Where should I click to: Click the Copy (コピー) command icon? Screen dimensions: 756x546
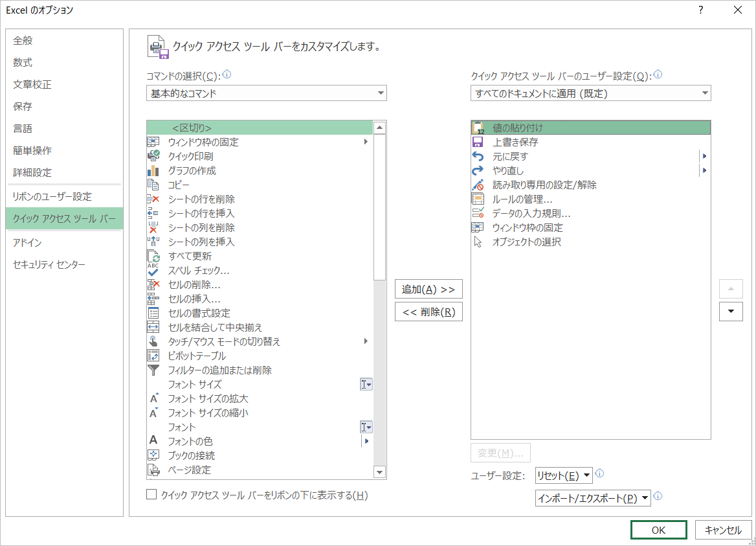point(153,184)
